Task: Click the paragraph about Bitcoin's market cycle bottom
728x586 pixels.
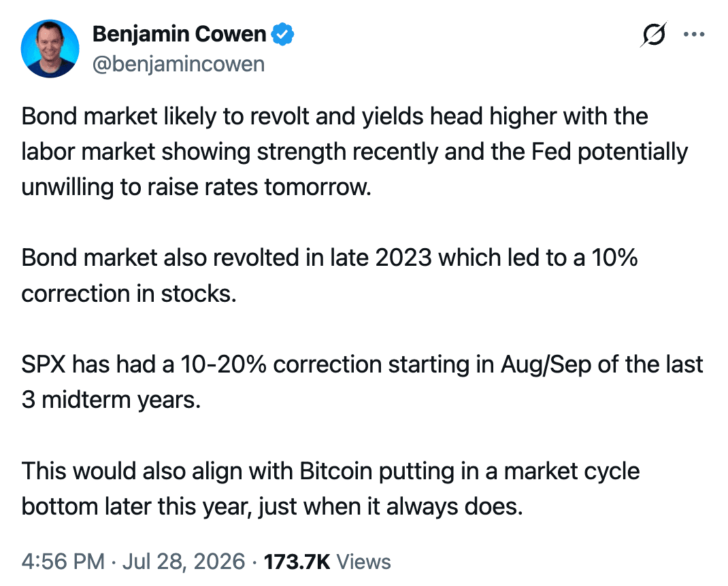Action: (x=331, y=489)
